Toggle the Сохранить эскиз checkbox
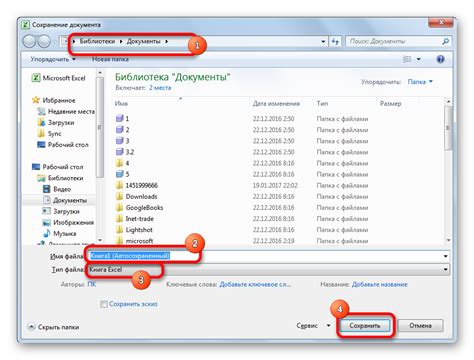The width and height of the screenshot is (474, 360). 104,304
